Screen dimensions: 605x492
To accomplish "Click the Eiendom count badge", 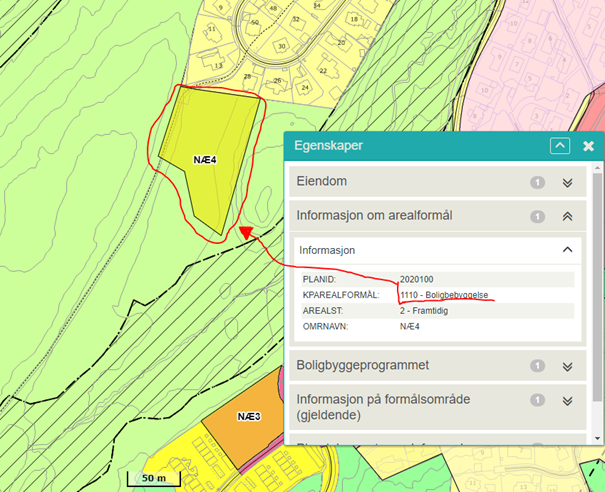I will (537, 182).
